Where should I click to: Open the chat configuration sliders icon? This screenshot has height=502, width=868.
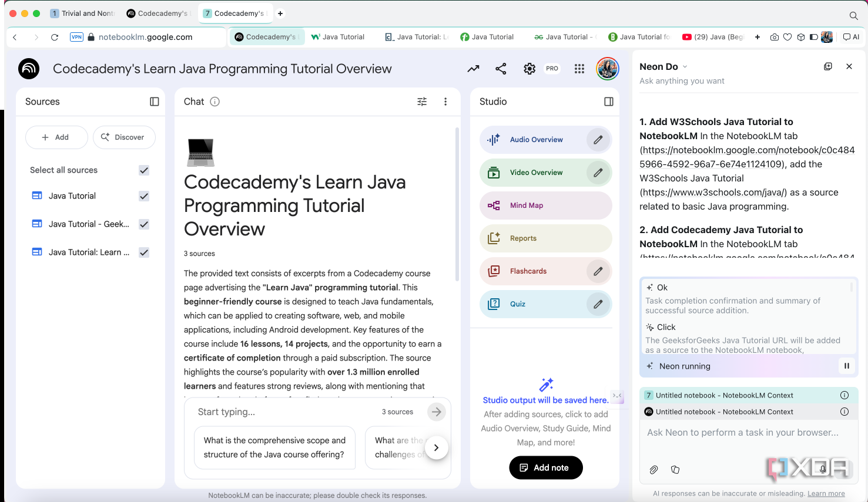pyautogui.click(x=422, y=102)
